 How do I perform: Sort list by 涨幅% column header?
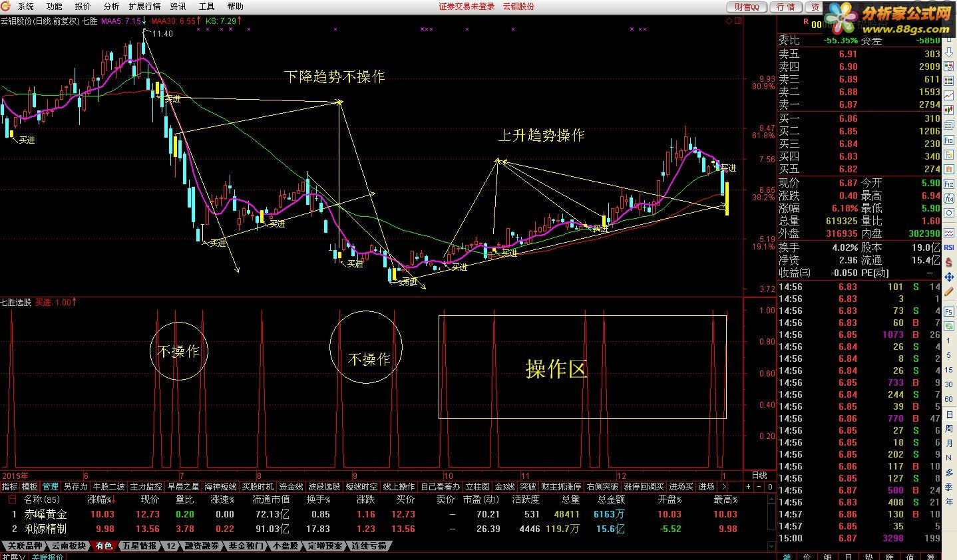(x=102, y=499)
